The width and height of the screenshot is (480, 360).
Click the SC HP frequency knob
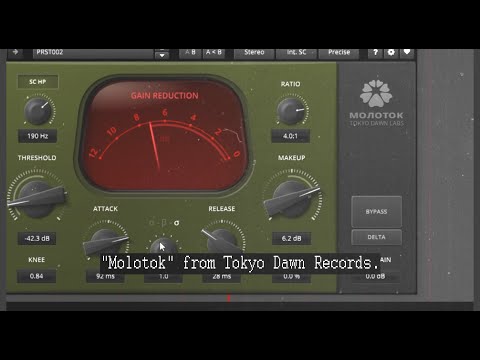(38, 110)
